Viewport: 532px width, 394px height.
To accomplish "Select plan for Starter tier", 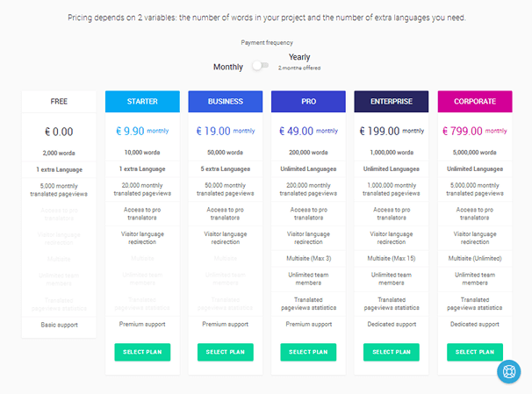I will [x=142, y=352].
